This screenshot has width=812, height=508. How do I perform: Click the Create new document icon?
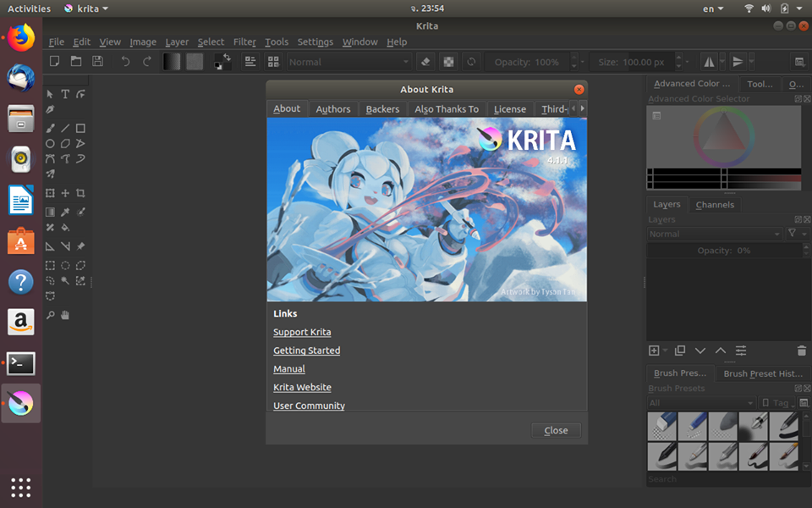(54, 61)
